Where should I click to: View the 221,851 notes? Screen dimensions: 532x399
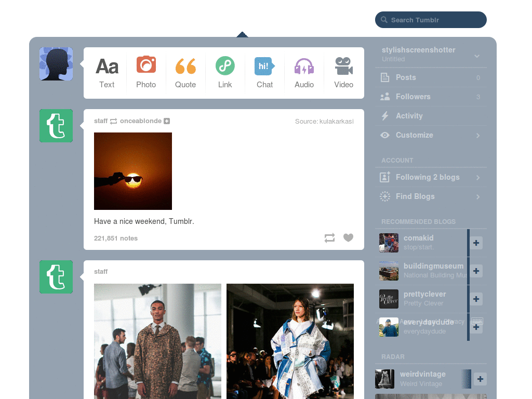(116, 238)
